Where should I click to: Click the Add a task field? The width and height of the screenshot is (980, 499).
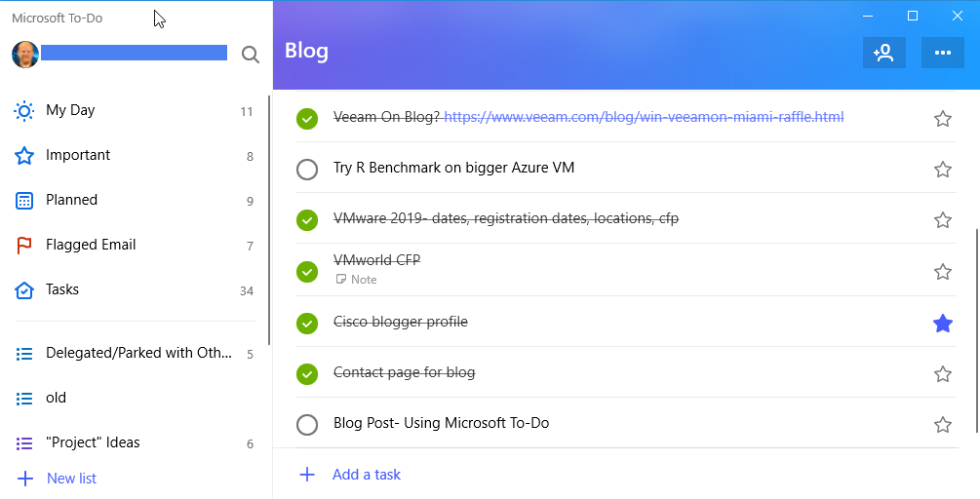[616, 475]
